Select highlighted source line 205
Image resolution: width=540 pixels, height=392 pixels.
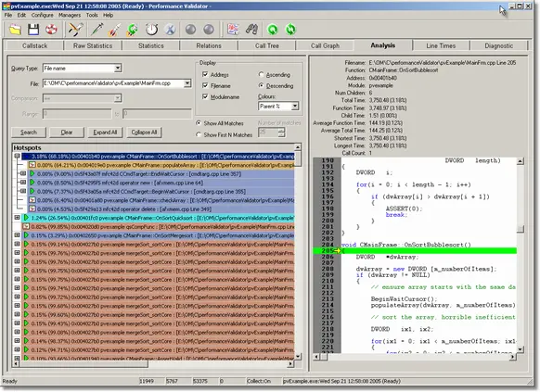pos(415,250)
